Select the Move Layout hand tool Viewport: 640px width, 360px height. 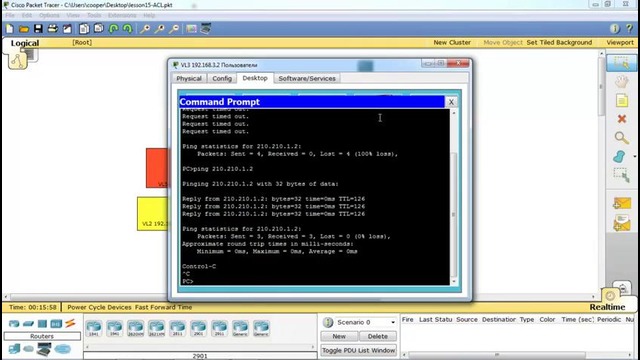[621, 82]
